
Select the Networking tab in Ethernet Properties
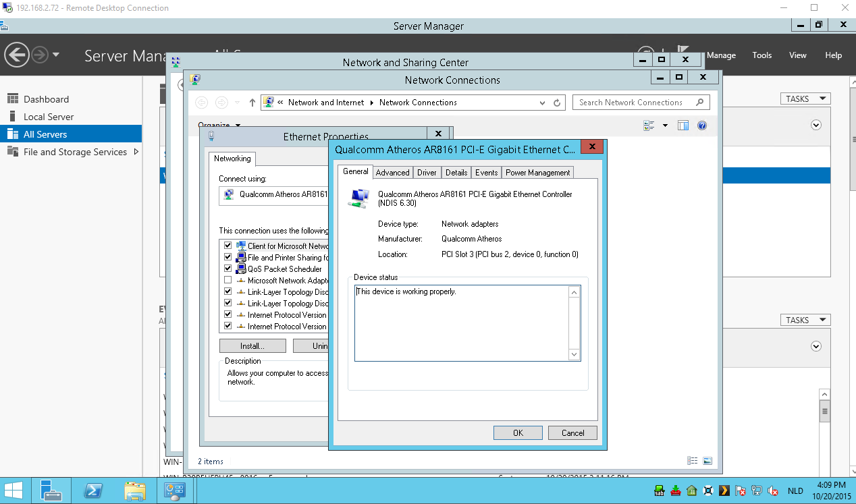pos(232,159)
